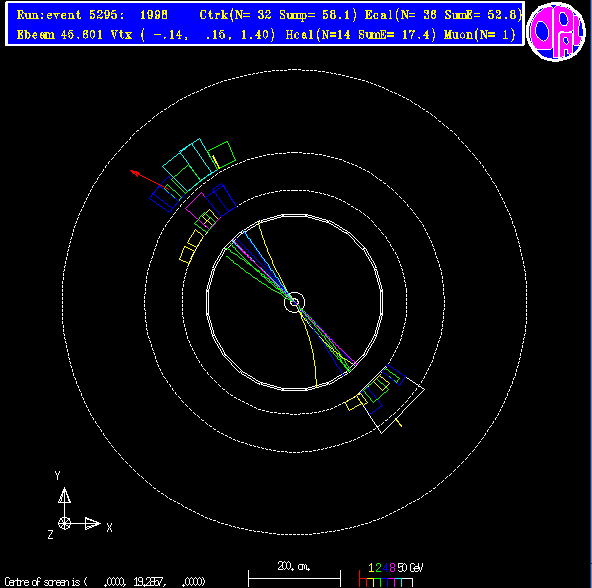
Task: Click the yellow 1 GeV legend number
Action: [371, 568]
